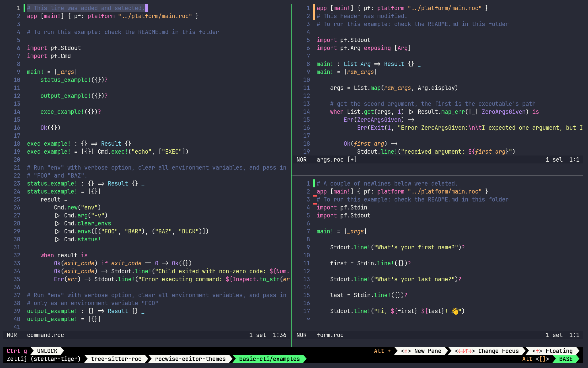Viewport: 588px width, 368px height.
Task: Click the pipe triangle before Cmd.arg("-v")
Action: pyautogui.click(x=57, y=215)
